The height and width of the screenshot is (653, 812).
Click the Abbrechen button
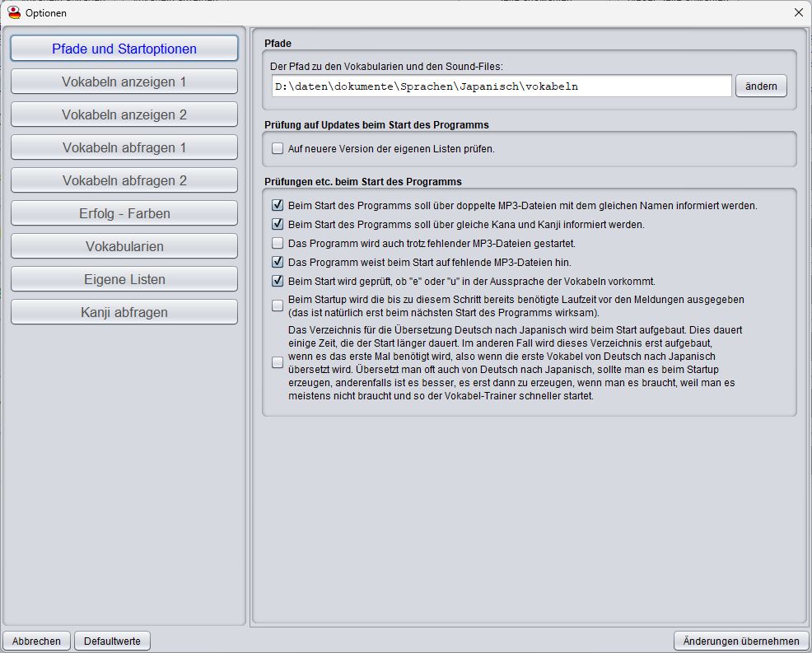click(x=36, y=641)
